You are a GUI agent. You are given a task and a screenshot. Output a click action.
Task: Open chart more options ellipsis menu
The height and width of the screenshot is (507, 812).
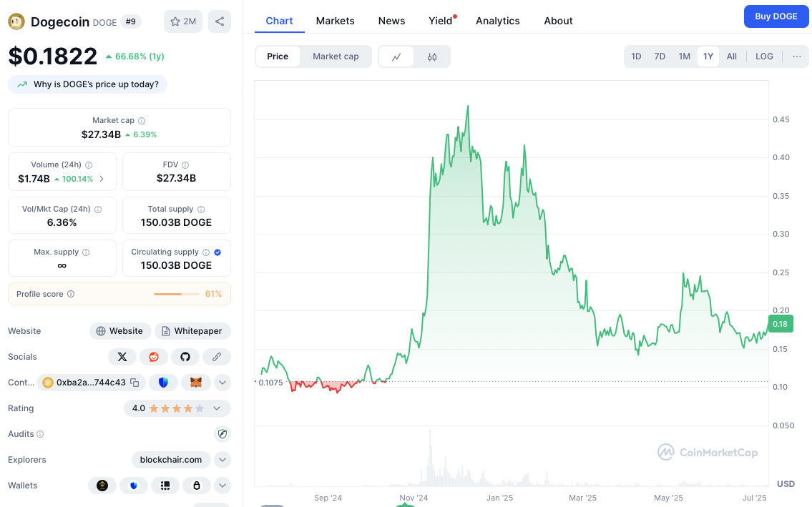797,56
